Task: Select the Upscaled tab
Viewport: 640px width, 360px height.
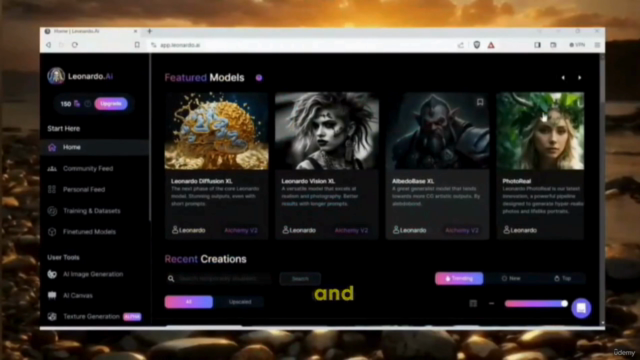Action: 240,302
